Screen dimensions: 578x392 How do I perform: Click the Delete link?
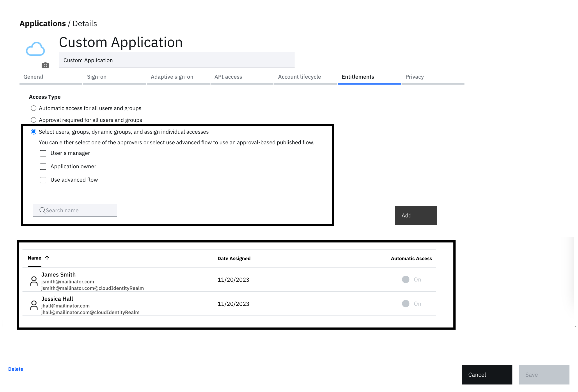pos(16,369)
